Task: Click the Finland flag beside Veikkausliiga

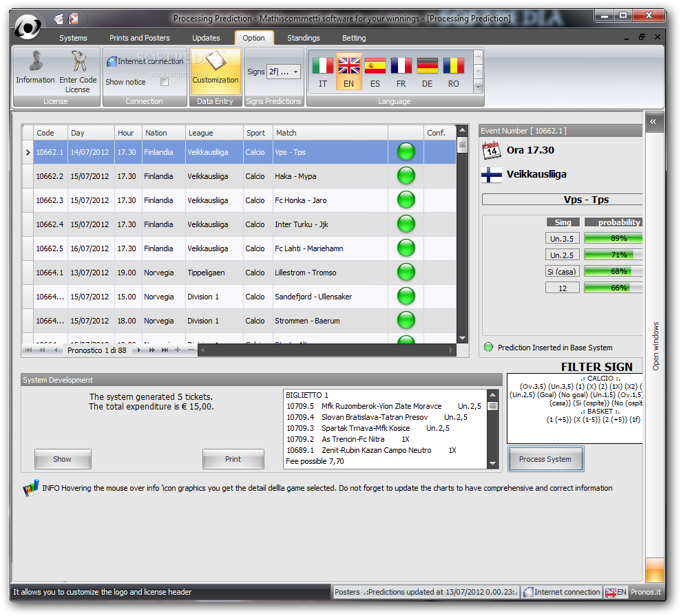Action: (492, 175)
